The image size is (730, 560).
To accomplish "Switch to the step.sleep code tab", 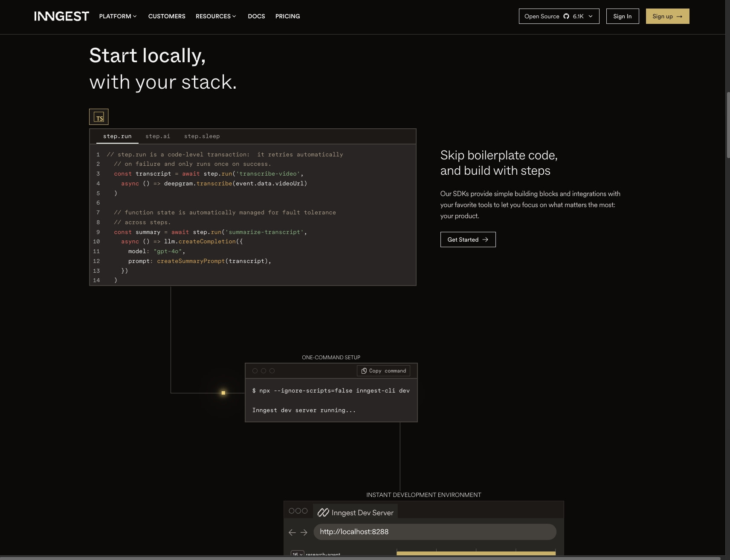I will (202, 136).
